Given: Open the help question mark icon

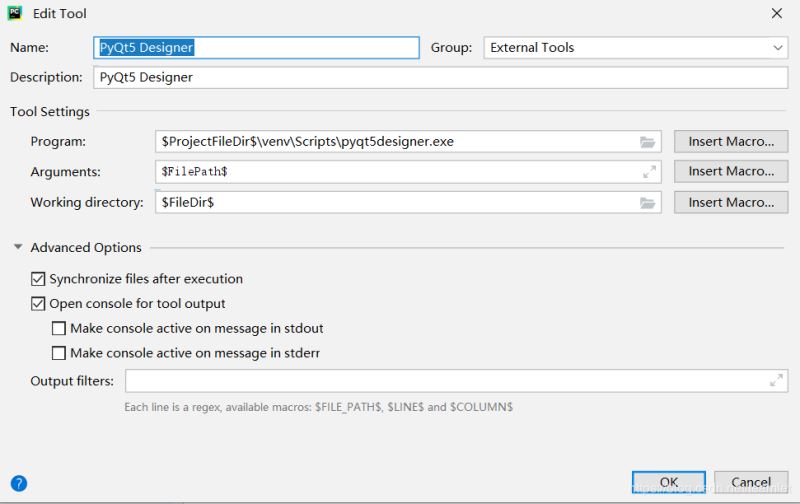Looking at the screenshot, I should (x=18, y=483).
